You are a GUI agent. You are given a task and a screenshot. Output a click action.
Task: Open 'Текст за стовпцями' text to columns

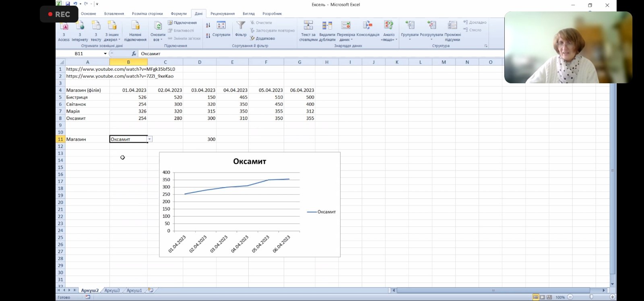coord(308,31)
